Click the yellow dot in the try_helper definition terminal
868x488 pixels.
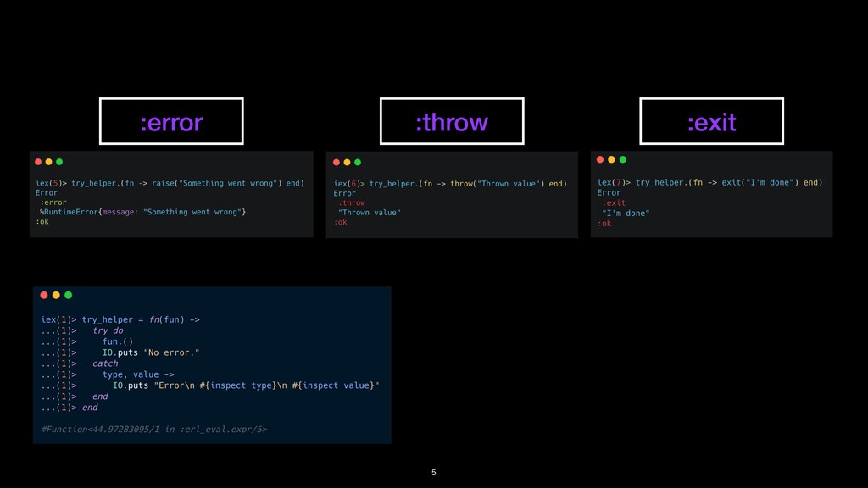(x=56, y=295)
